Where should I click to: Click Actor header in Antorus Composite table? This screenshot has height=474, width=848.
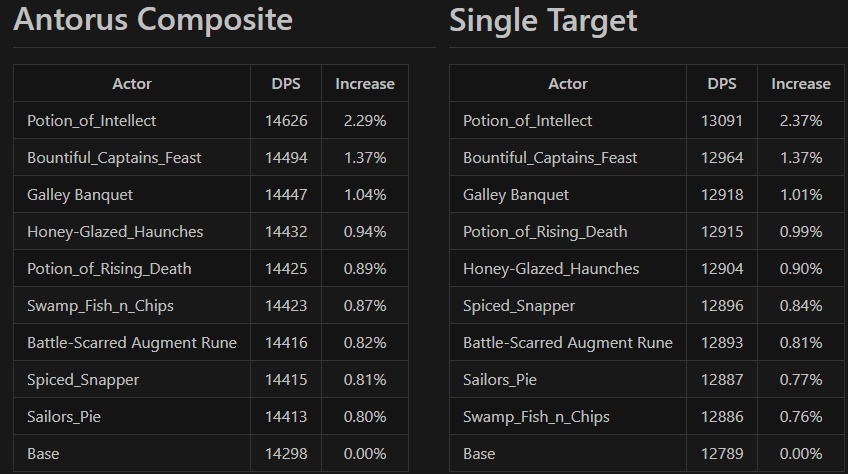pos(132,84)
